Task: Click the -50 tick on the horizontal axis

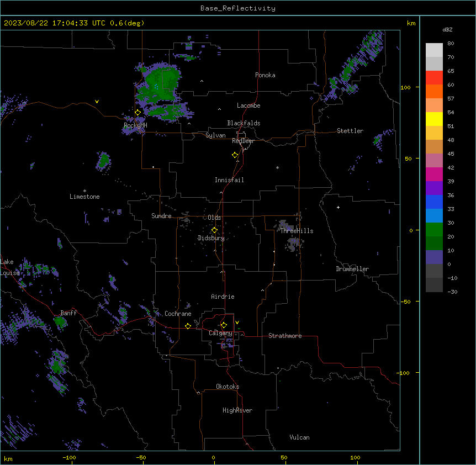Action: tap(141, 457)
